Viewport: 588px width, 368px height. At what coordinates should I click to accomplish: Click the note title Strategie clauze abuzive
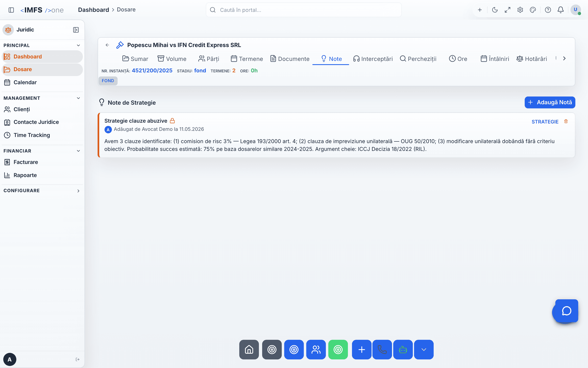point(136,121)
